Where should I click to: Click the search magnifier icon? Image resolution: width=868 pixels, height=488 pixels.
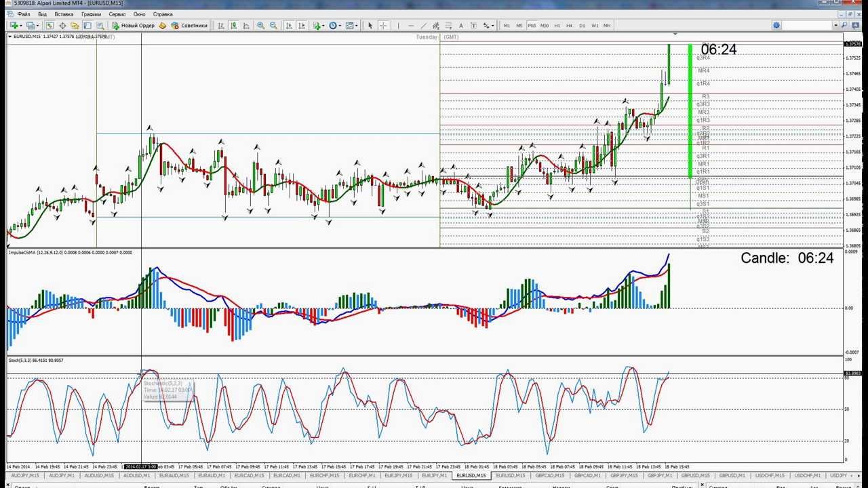point(844,25)
